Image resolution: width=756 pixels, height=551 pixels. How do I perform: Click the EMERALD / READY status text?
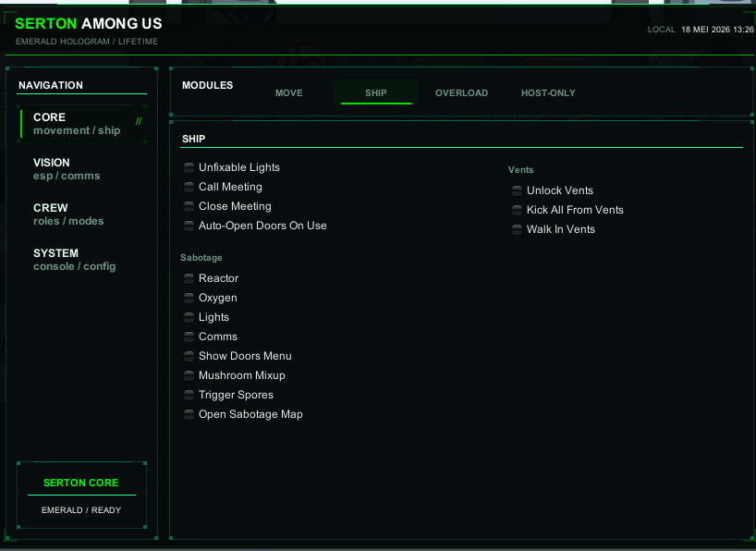click(81, 510)
